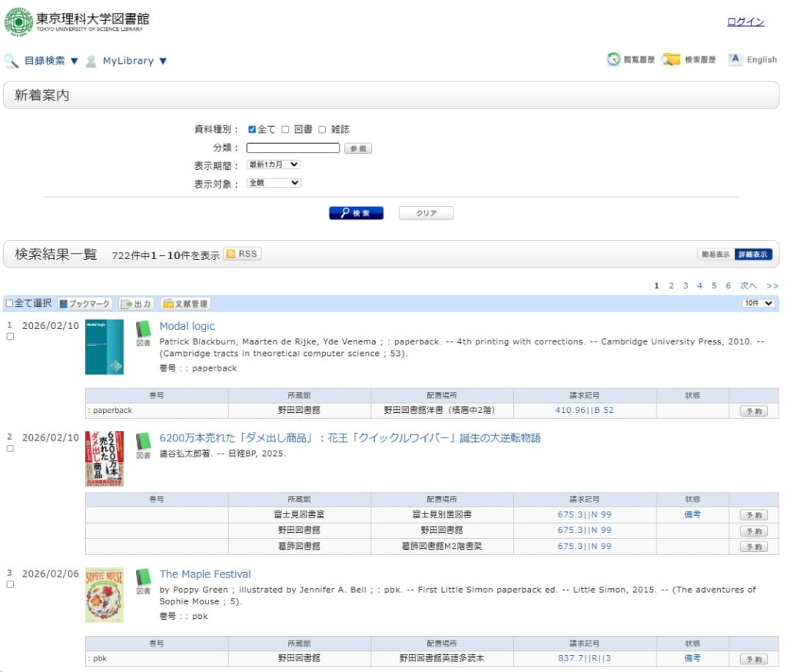Open the MyLibrary menu
Screen dimensions: 787x672
pos(134,61)
